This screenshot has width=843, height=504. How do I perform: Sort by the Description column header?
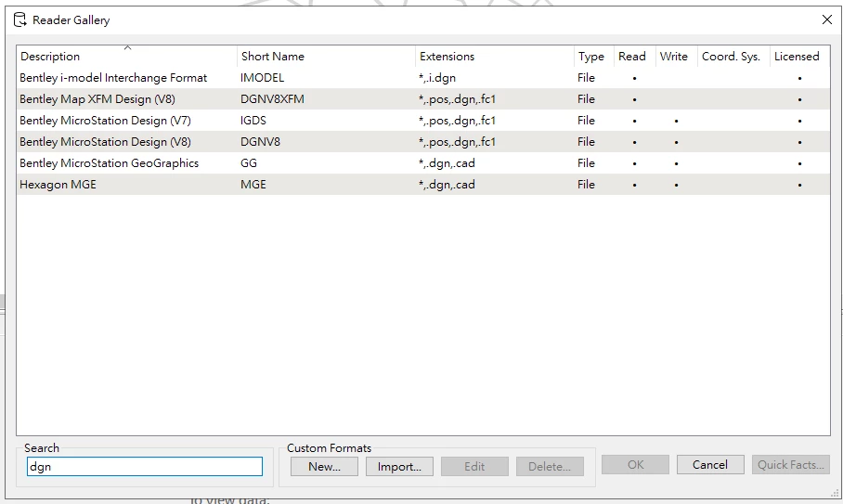127,56
